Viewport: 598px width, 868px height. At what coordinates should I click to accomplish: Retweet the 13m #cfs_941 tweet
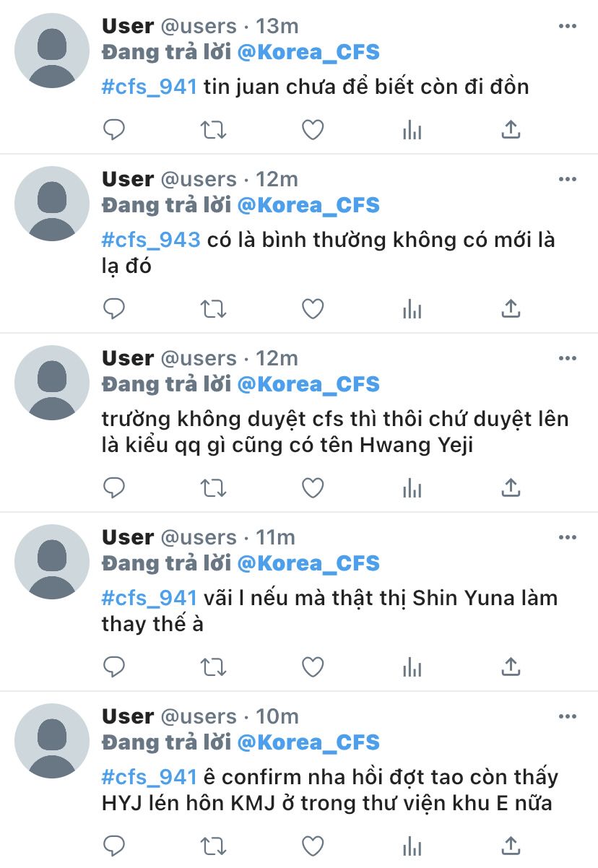pos(213,130)
